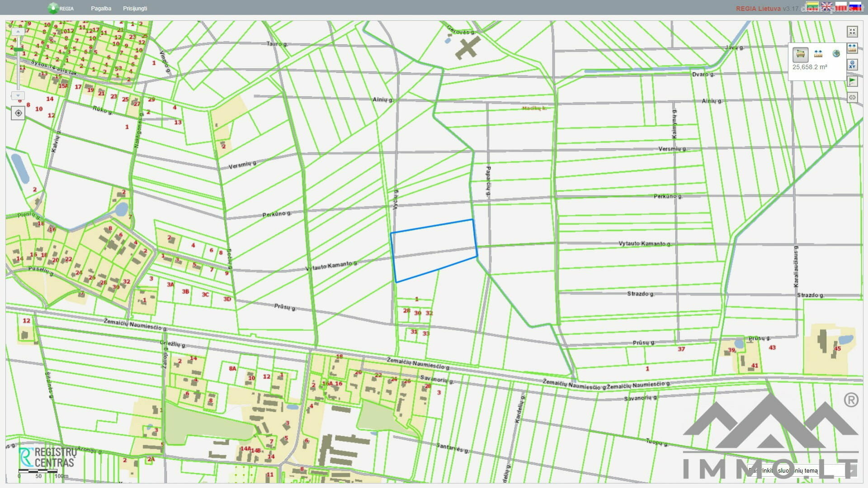Click house number 8A label
The image size is (868, 488).
pyautogui.click(x=232, y=369)
